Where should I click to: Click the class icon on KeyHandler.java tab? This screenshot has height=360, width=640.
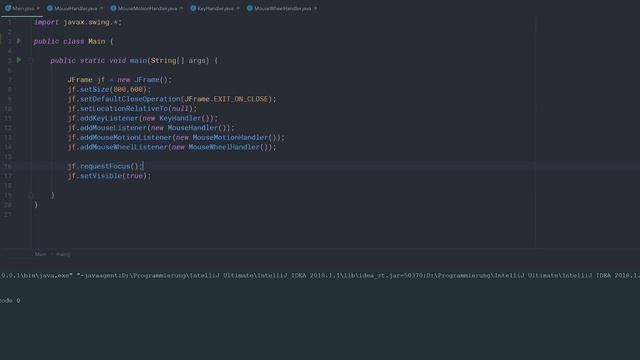(193, 8)
